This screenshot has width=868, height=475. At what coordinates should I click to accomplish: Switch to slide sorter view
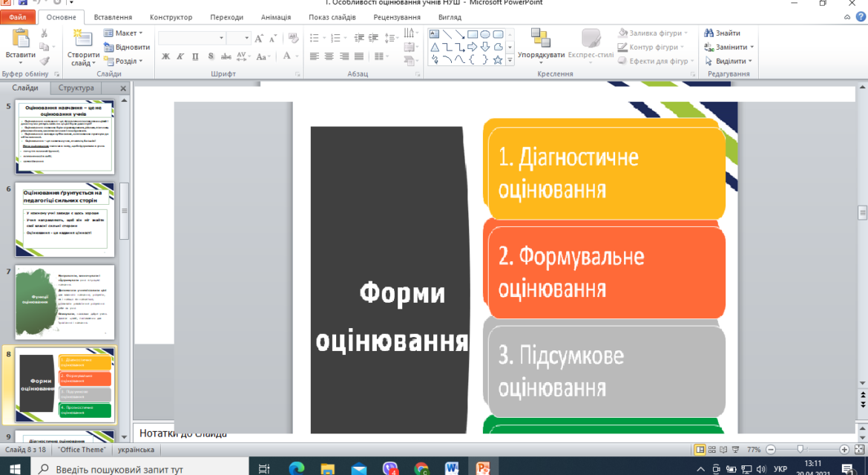coord(712,450)
